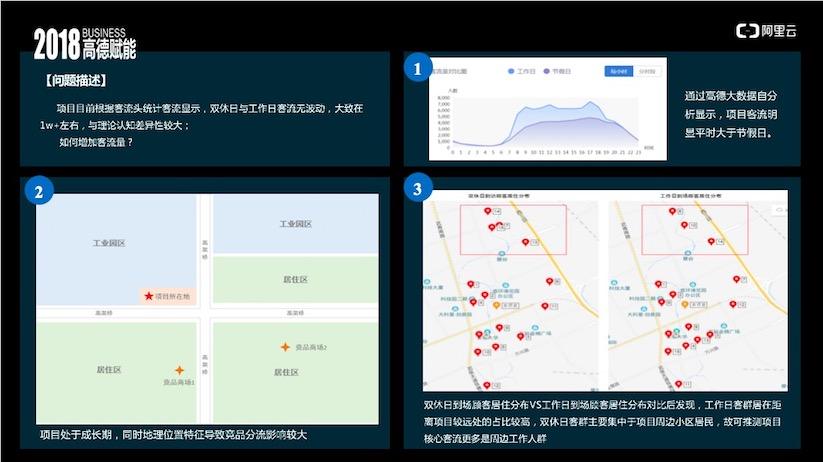Select the highlighted blue tab above the chart
The height and width of the screenshot is (462, 823).
click(x=619, y=71)
